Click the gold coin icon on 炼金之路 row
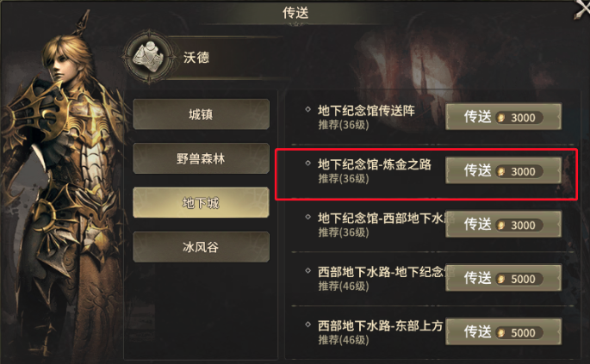The image size is (590, 364). click(x=500, y=171)
